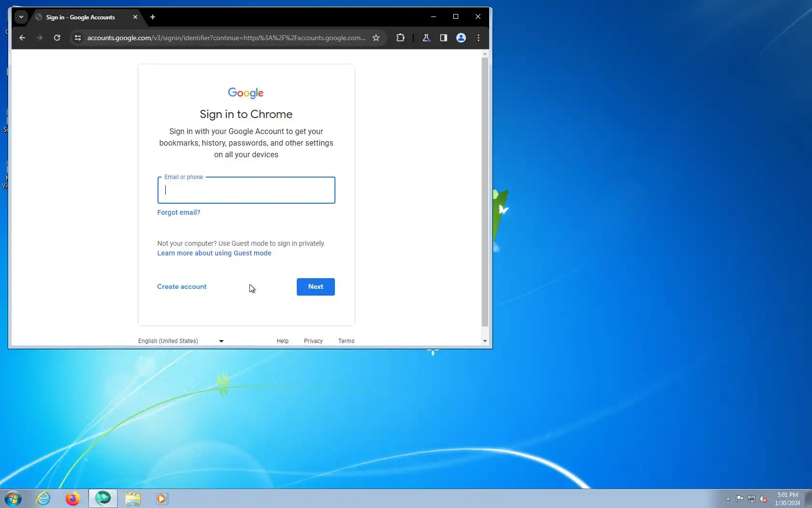Click the Forgot email? link
The height and width of the screenshot is (508, 812).
tap(179, 212)
